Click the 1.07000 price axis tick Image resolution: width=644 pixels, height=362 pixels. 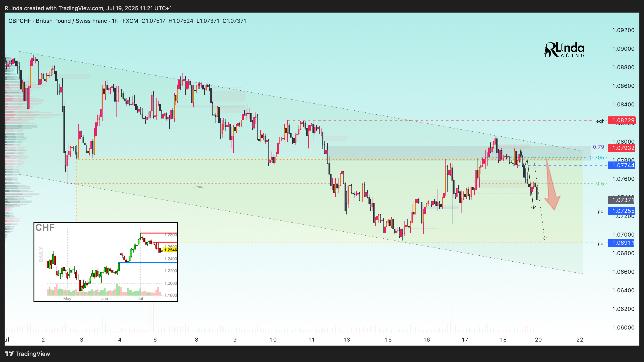623,235
